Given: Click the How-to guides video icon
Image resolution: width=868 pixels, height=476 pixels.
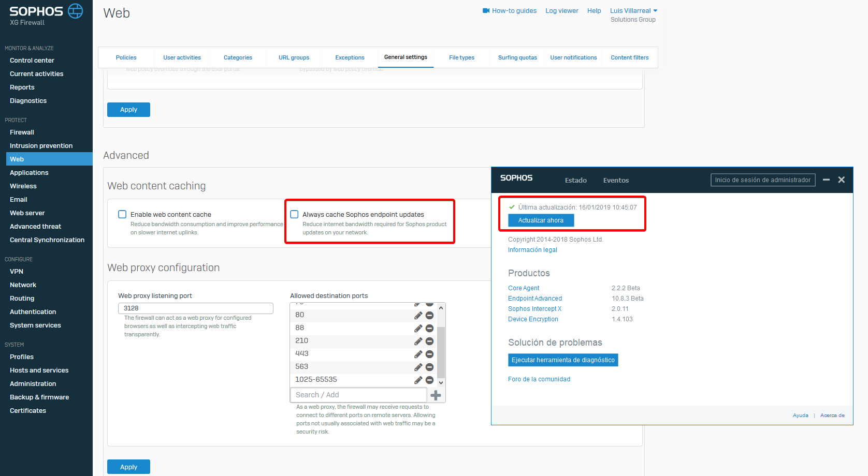Looking at the screenshot, I should 486,10.
